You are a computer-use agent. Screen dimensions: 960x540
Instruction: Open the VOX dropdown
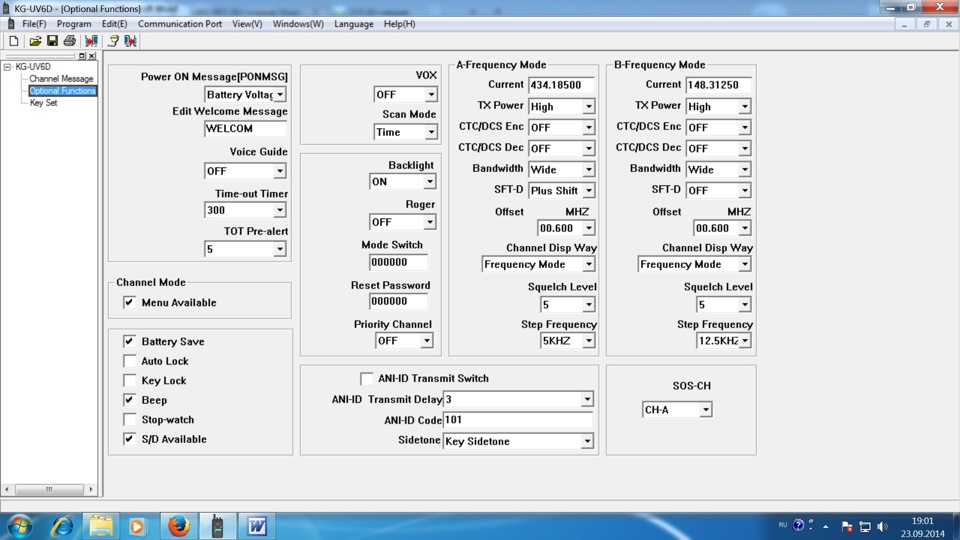click(431, 94)
